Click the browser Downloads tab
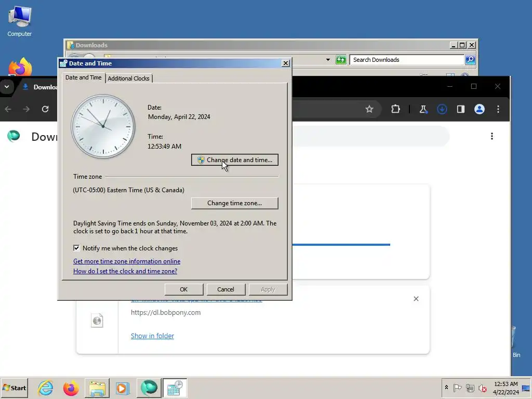The width and height of the screenshot is (532, 399). point(40,87)
